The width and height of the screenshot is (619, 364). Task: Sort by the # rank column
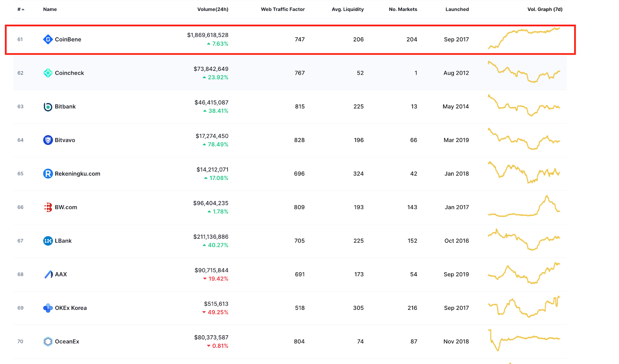tap(21, 9)
